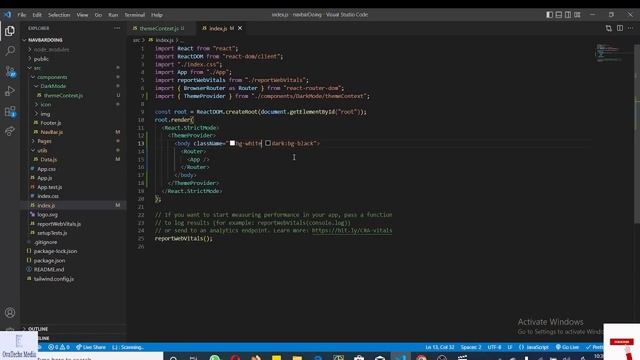
Task: Click Spaces: 2 indentation setting
Action: pyautogui.click(x=471, y=347)
